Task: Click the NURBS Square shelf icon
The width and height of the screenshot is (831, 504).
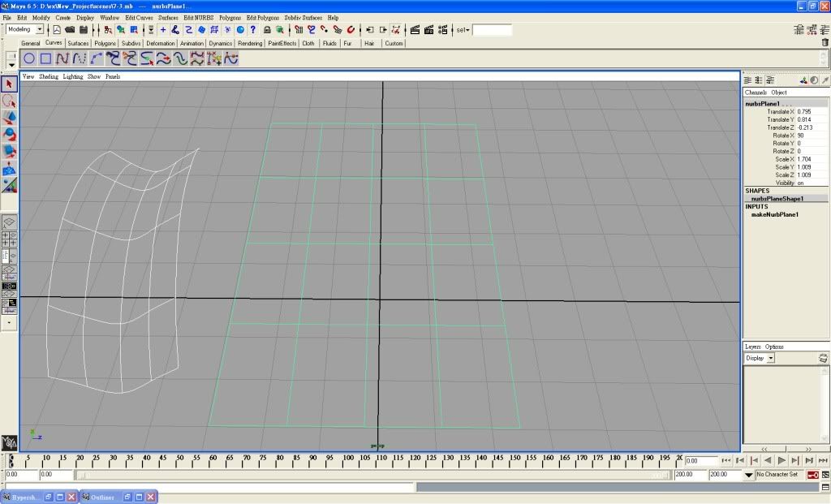Action: pyautogui.click(x=46, y=58)
